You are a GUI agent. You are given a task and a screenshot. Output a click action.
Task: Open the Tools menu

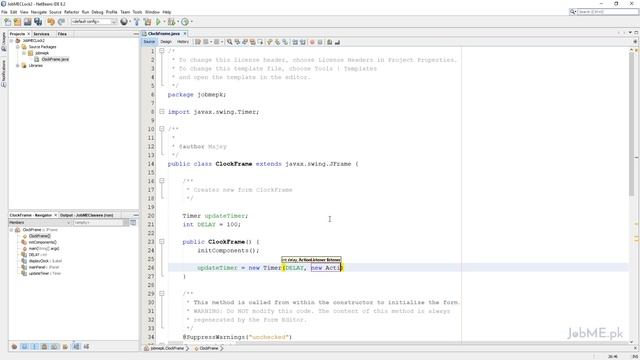pos(137,12)
